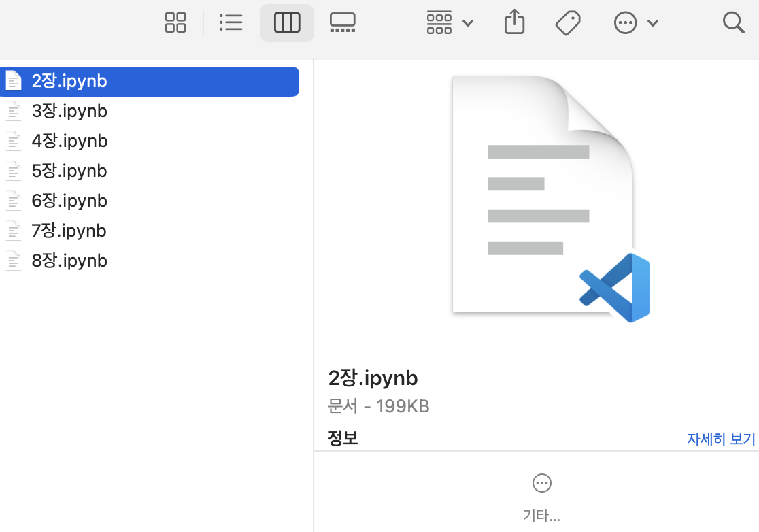
Task: Open Finder search magnifier
Action: [733, 22]
